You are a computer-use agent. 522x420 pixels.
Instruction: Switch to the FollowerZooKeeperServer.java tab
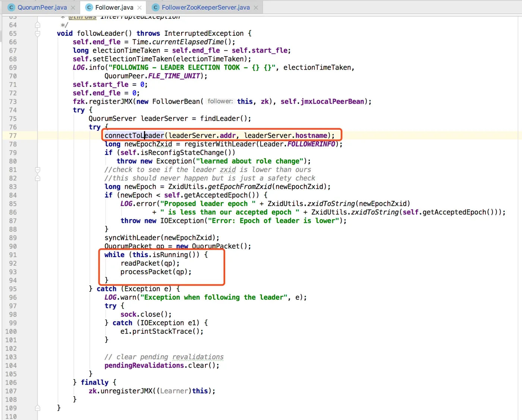(x=205, y=7)
